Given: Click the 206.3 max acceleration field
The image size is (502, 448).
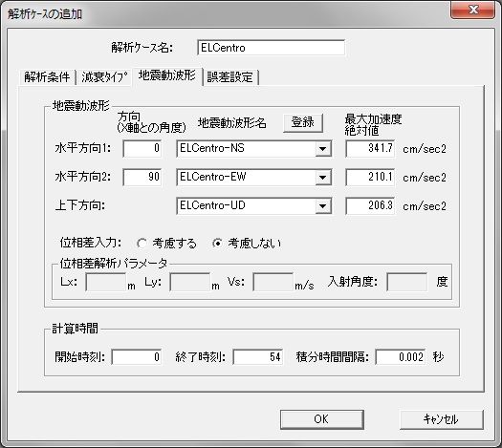Looking at the screenshot, I should 370,206.
